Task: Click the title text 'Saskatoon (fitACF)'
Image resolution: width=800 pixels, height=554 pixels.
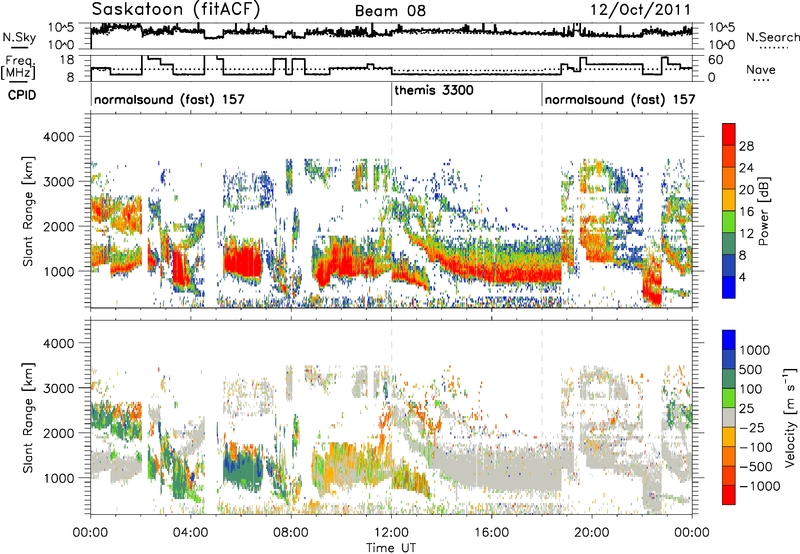Action: click(x=176, y=9)
